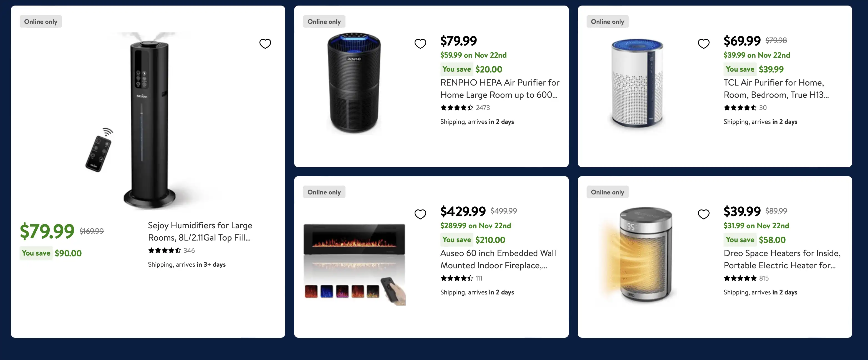Favorite the Sejoy Humidifier with heart icon
The height and width of the screenshot is (360, 868).
click(x=265, y=44)
